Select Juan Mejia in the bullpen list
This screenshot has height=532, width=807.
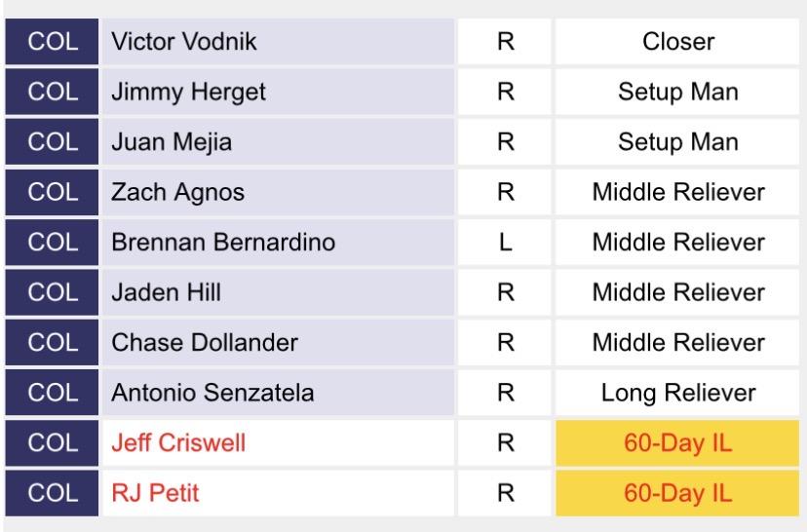(158, 142)
